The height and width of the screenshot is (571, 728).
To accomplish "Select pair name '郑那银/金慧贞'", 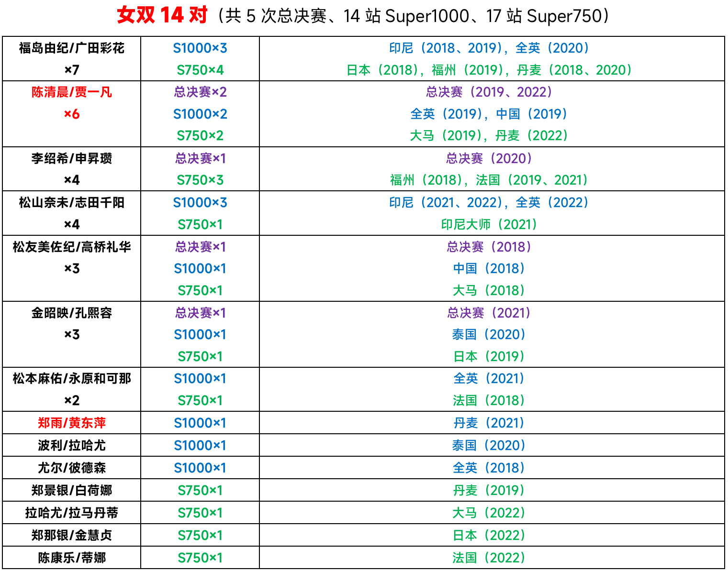I will tap(72, 535).
